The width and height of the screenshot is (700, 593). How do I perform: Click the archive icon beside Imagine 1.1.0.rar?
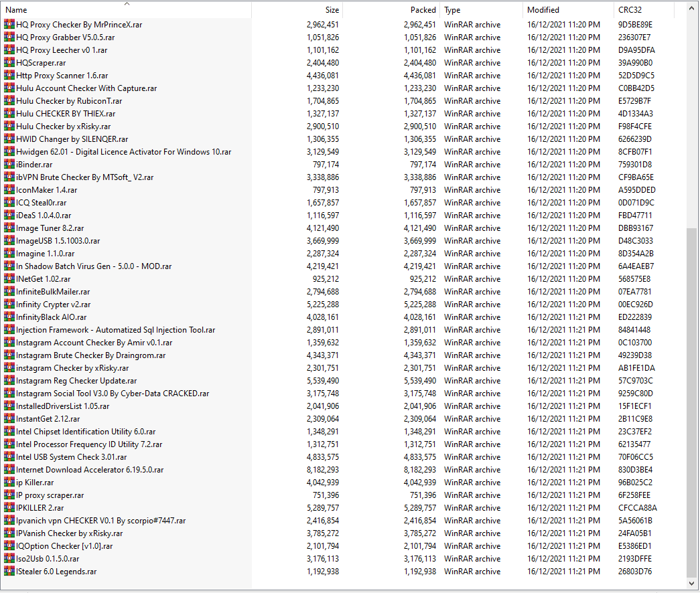(x=9, y=254)
